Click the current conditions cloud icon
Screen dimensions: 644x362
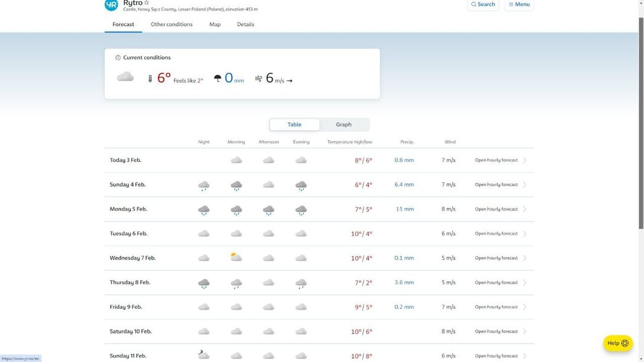click(125, 77)
